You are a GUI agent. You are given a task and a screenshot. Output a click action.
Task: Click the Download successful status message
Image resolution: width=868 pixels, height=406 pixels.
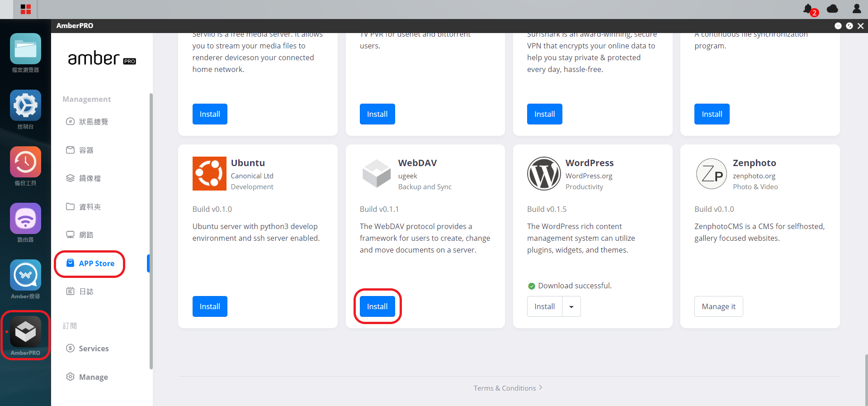point(570,286)
